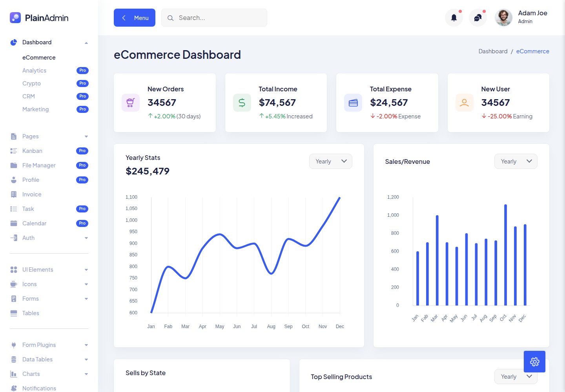The width and height of the screenshot is (565, 392).
Task: Expand the Auth sidebar menu
Action: [x=86, y=238]
